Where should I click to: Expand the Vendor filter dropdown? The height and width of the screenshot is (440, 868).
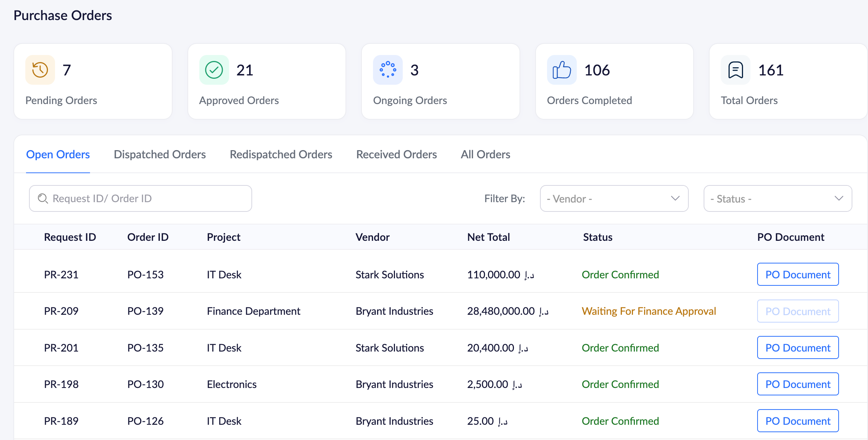614,198
